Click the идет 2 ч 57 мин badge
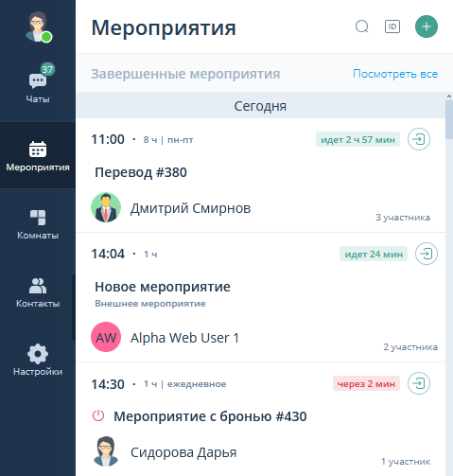This screenshot has width=453, height=476. pos(357,139)
